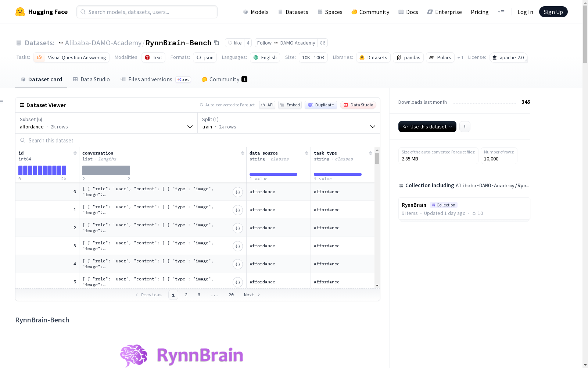The width and height of the screenshot is (588, 368).
Task: Open the Enterprise page
Action: coord(445,12)
